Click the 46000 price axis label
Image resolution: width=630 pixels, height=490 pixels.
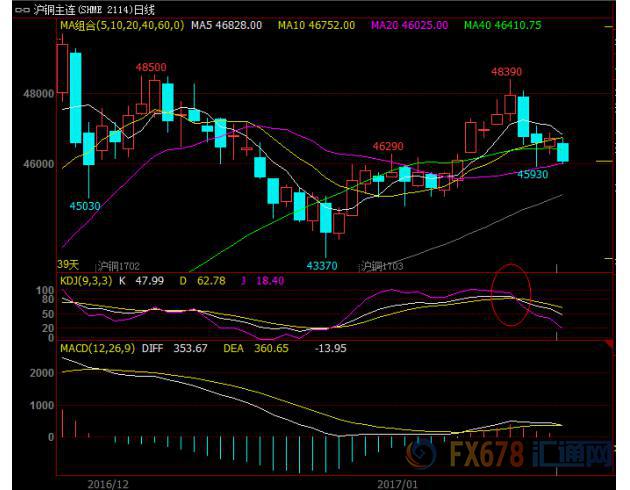point(39,164)
